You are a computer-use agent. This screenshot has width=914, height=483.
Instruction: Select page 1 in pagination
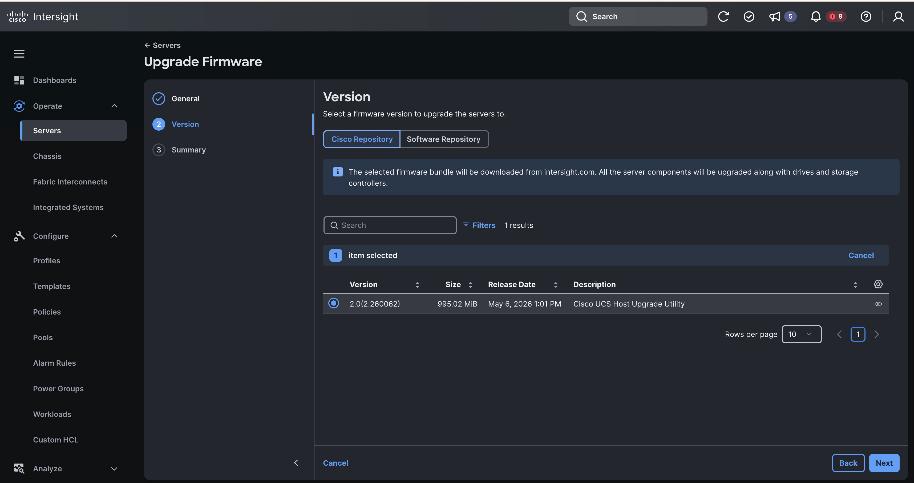[x=858, y=334]
